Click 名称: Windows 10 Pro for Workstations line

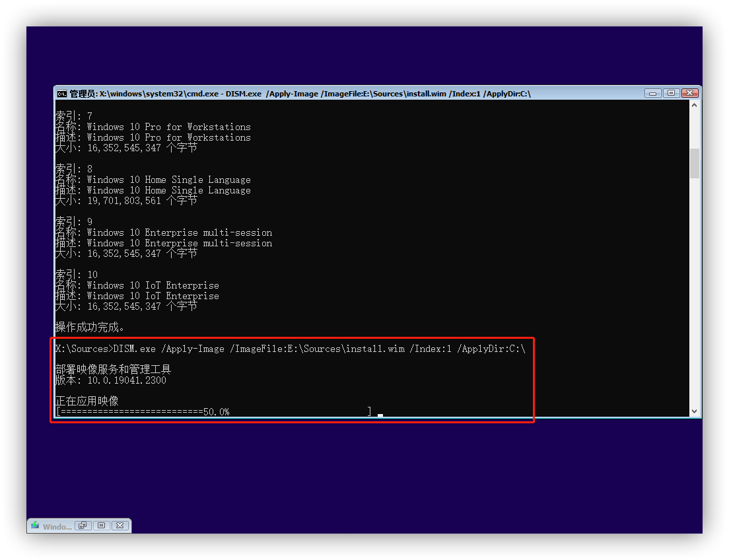tap(153, 127)
